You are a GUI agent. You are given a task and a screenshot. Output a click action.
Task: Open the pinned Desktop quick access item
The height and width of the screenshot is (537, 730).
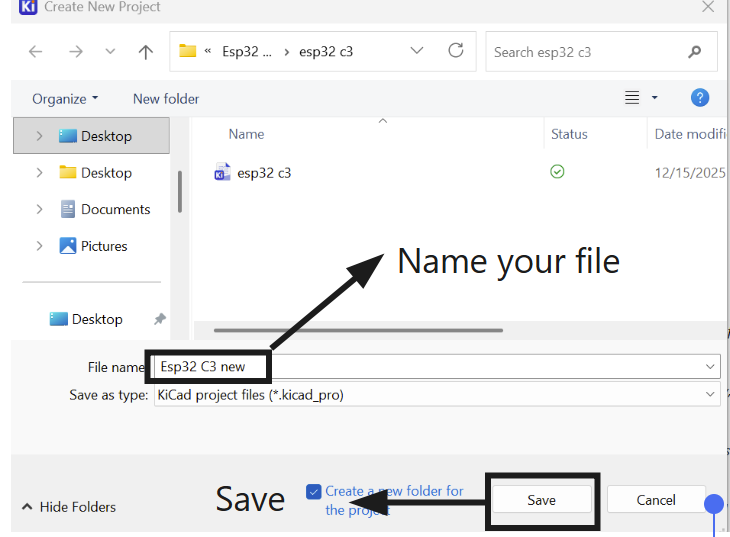click(x=86, y=319)
